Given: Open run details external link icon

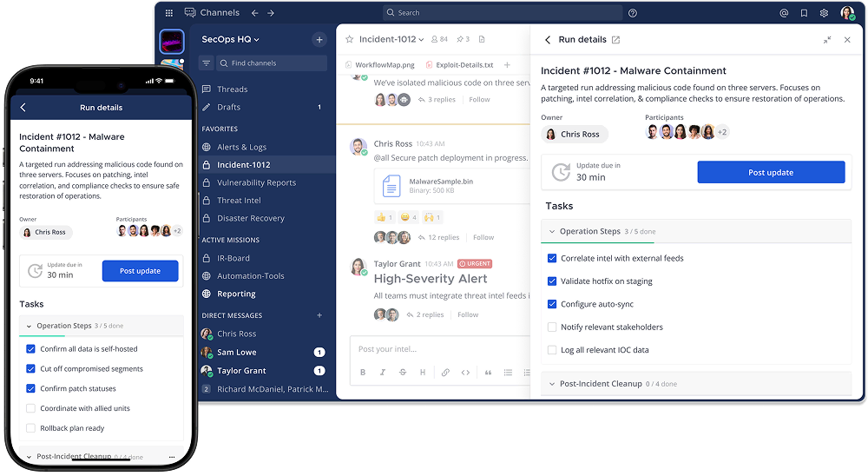Looking at the screenshot, I should (615, 40).
